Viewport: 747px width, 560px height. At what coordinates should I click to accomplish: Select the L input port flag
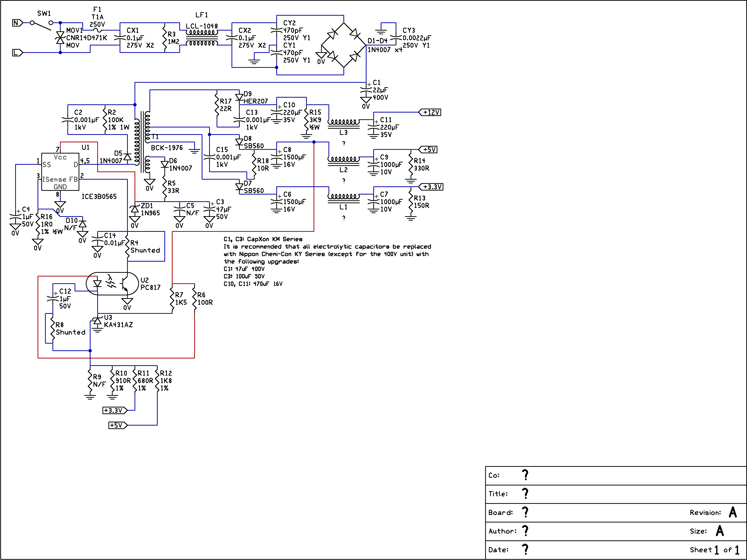click(x=18, y=53)
